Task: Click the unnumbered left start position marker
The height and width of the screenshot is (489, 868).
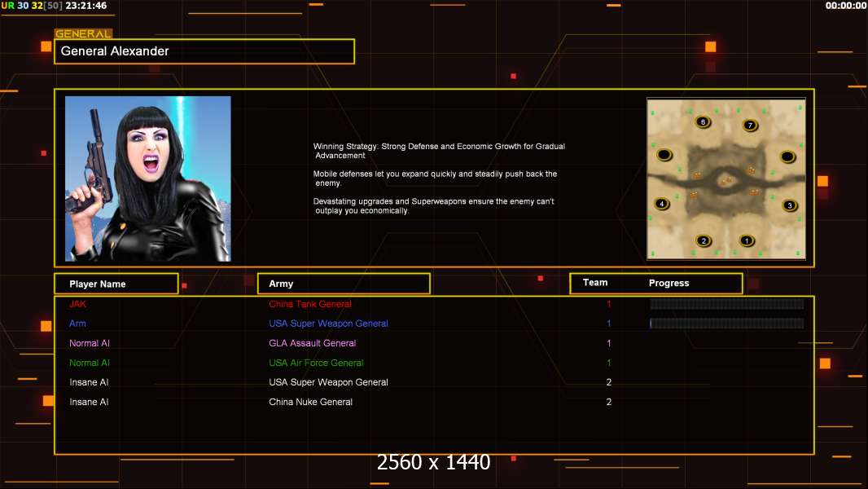Action: click(664, 155)
